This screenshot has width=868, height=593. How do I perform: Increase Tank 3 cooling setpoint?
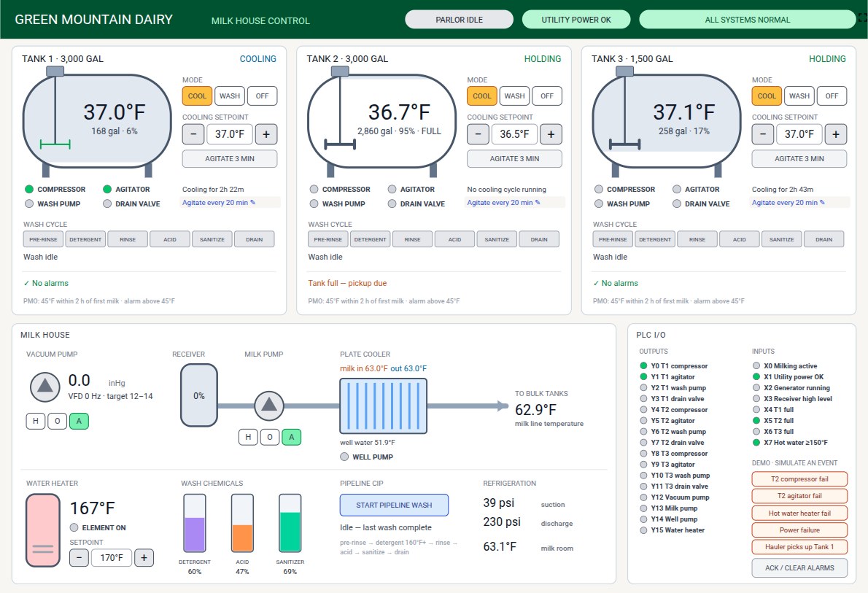[836, 134]
